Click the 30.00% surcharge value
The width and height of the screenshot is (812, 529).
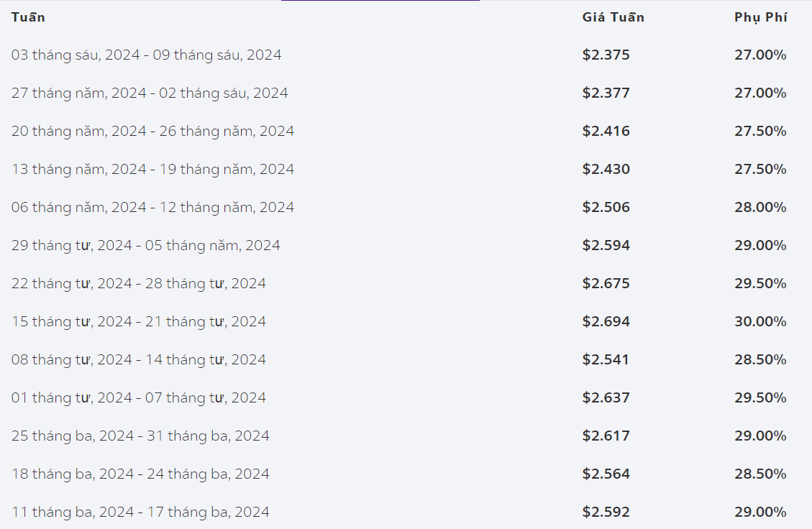pos(760,321)
